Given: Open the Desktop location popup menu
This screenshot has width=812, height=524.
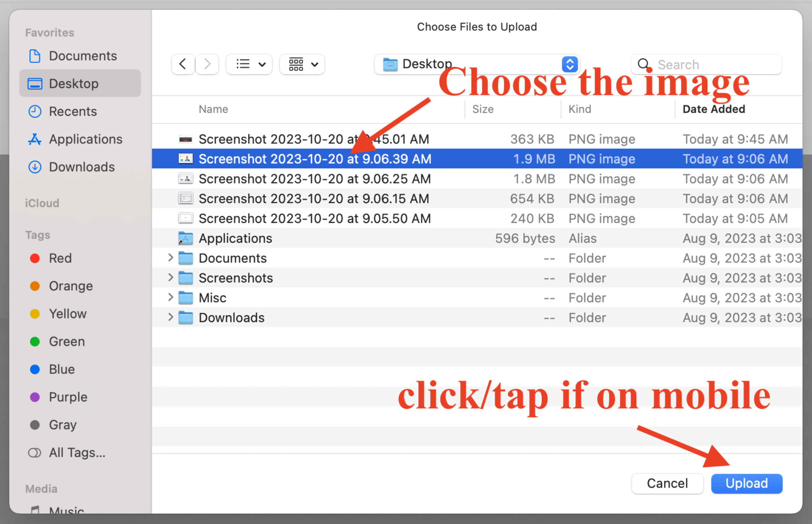Looking at the screenshot, I should click(x=477, y=64).
